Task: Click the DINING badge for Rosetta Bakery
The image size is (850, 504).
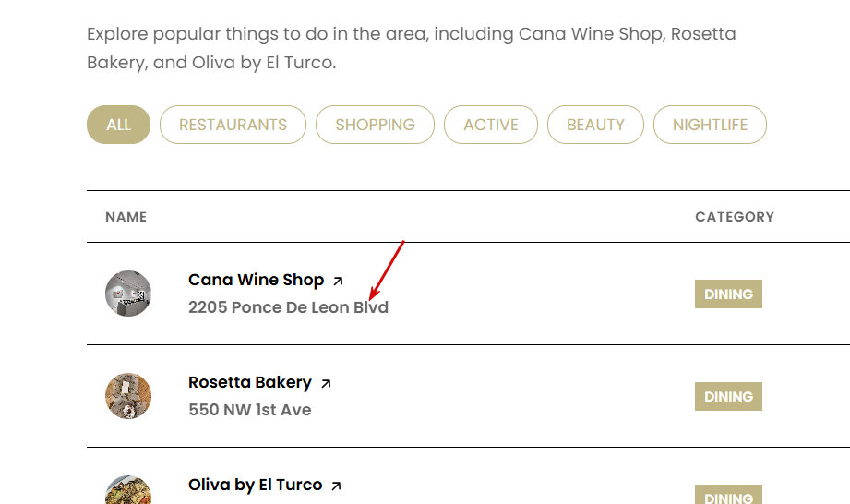Action: click(x=728, y=397)
